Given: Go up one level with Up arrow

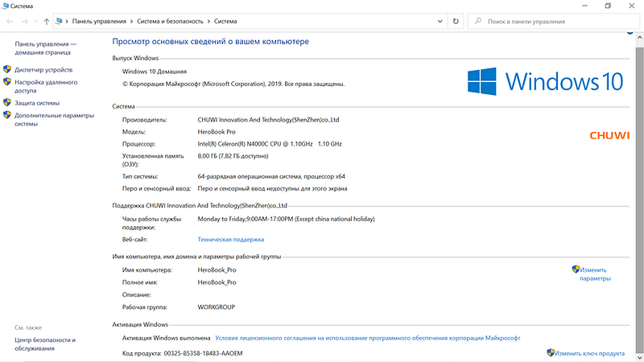Looking at the screenshot, I should point(47,22).
